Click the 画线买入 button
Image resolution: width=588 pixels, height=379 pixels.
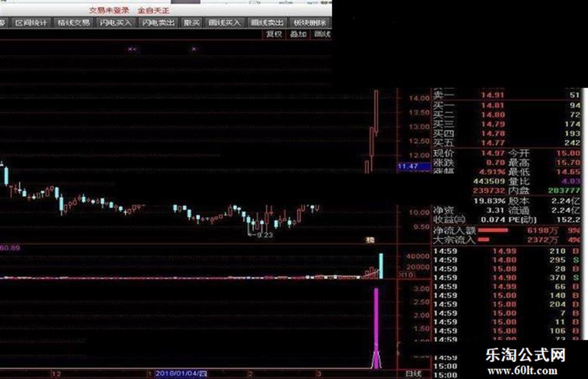tap(224, 23)
